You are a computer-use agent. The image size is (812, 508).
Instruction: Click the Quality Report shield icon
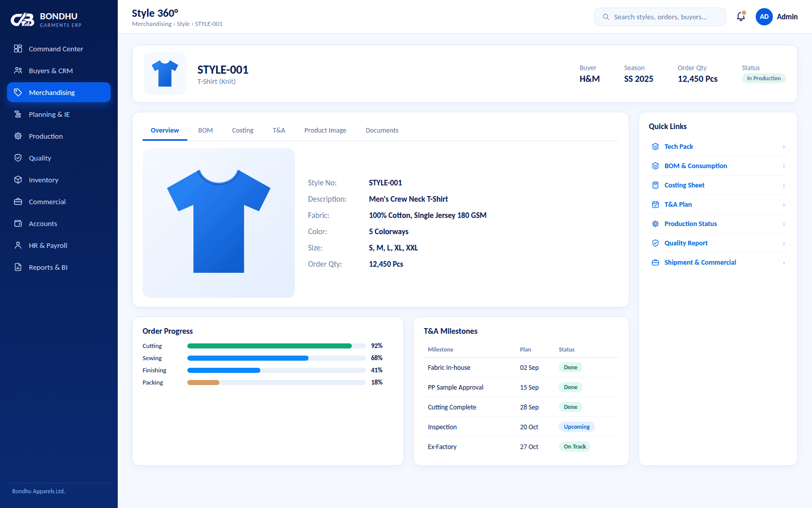pos(656,243)
